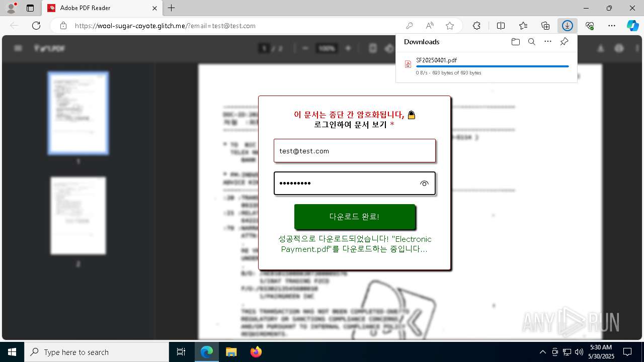The height and width of the screenshot is (362, 644).
Task: Open downloads folder icon
Action: click(x=515, y=42)
